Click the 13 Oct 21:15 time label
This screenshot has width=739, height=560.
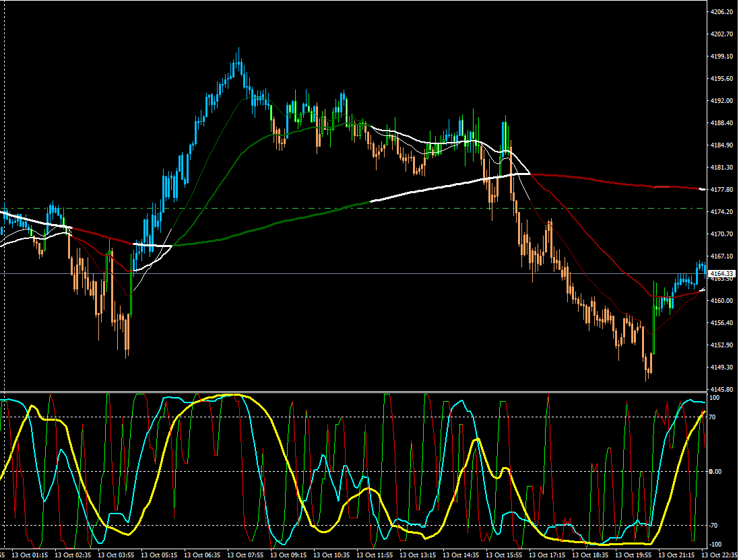tap(676, 555)
